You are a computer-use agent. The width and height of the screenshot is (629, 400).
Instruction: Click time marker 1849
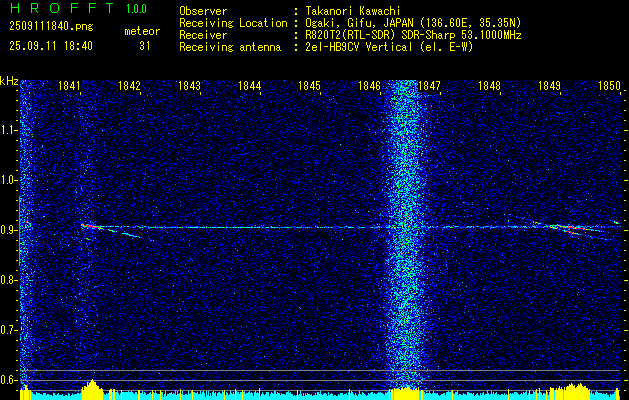click(549, 85)
